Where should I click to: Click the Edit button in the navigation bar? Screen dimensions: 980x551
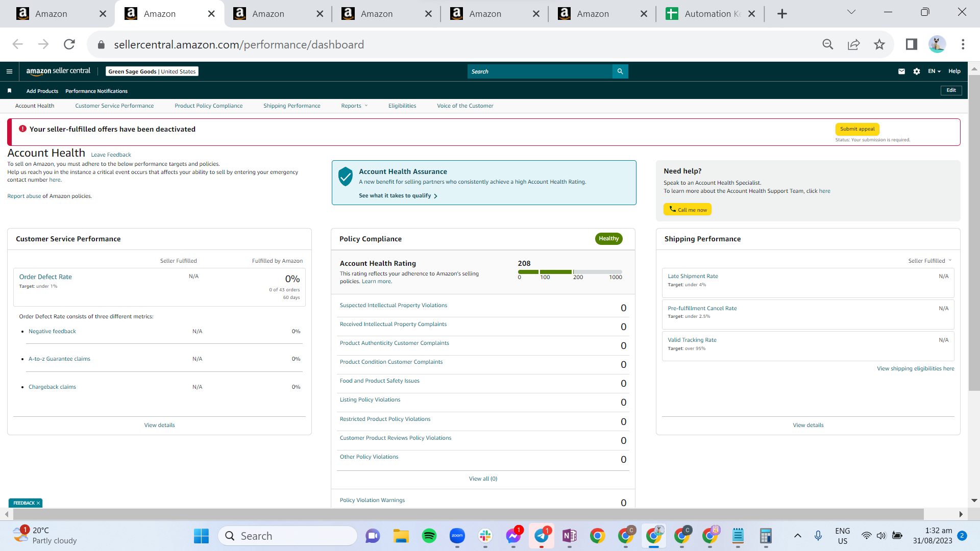point(951,90)
